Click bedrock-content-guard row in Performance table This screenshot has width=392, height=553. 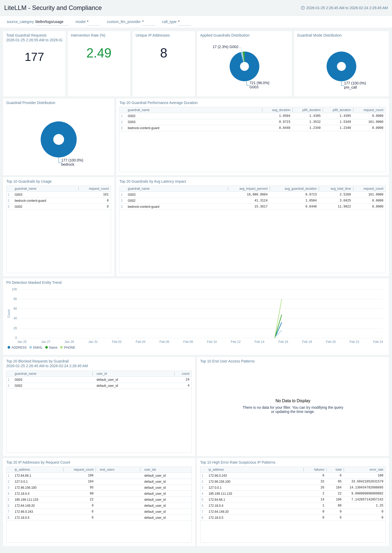(252, 128)
